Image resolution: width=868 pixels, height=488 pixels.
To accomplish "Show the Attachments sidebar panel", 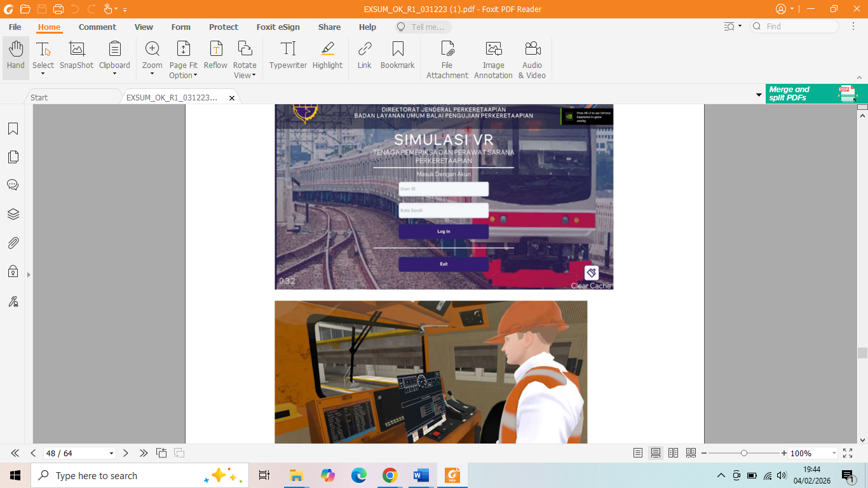I will (x=13, y=243).
